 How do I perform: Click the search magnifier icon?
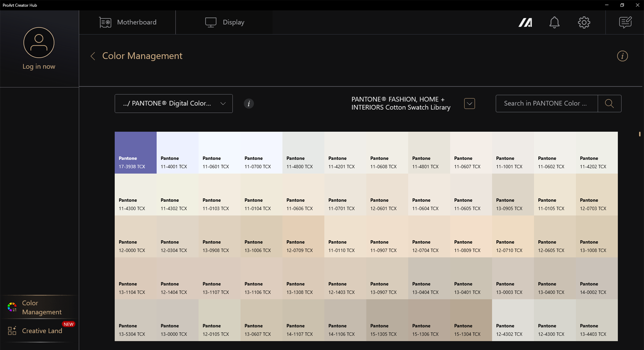609,104
